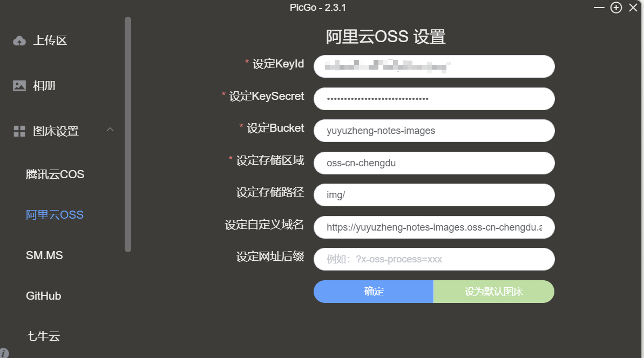Click the 设定网址后缀 input field
Image resolution: width=644 pixels, height=358 pixels.
[434, 259]
